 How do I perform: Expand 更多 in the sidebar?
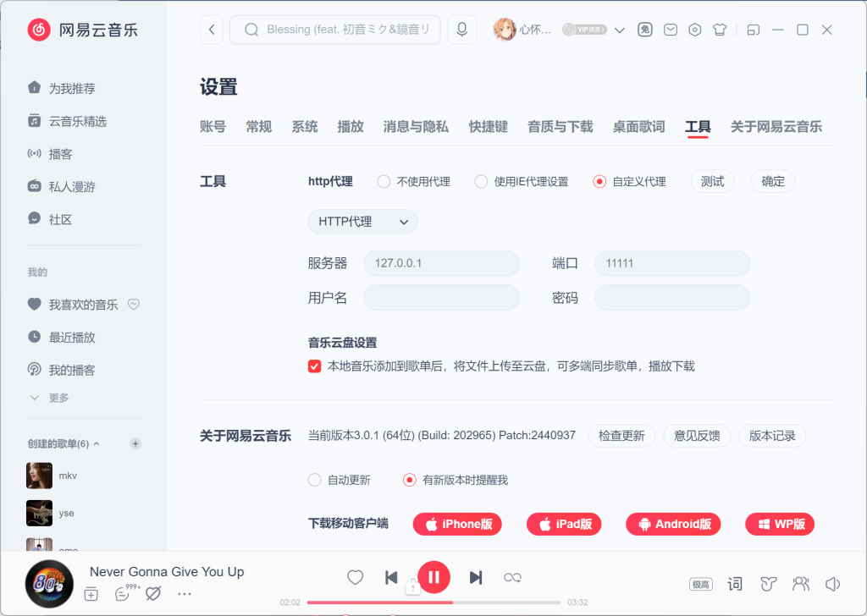[49, 398]
